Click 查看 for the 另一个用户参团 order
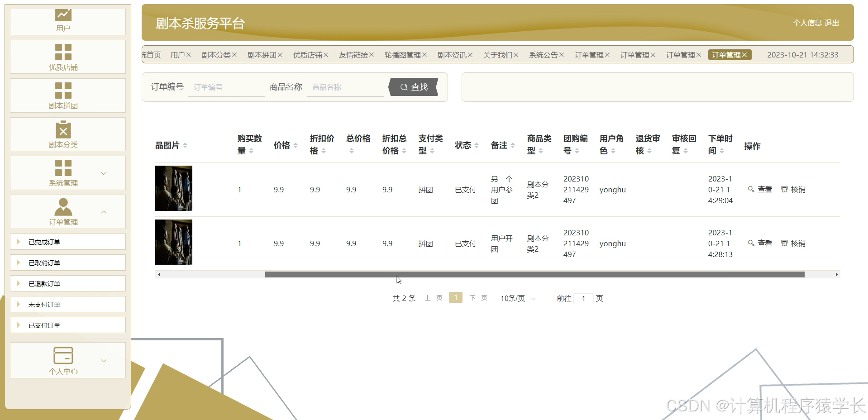 760,189
